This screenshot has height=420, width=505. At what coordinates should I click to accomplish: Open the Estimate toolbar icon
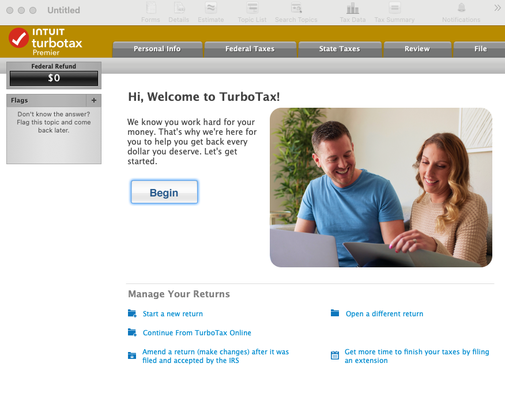pos(210,13)
